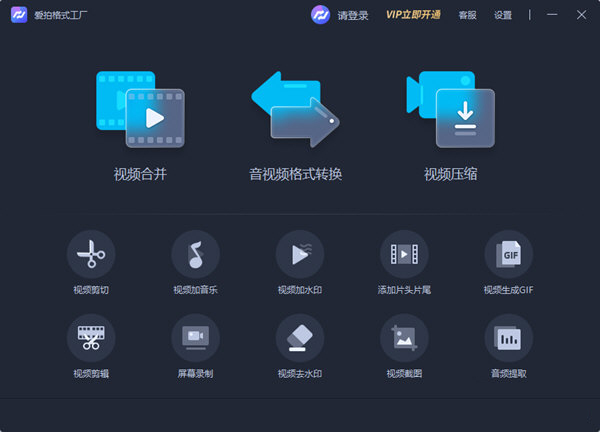Open the 客服 customer service menu
The height and width of the screenshot is (432, 600).
467,15
